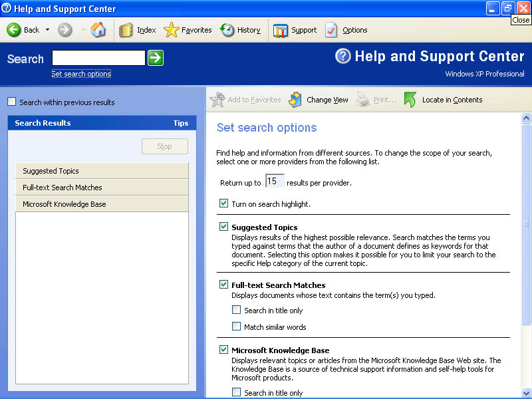Click the results per provider number field
Screen dimensions: 532x399
274,181
